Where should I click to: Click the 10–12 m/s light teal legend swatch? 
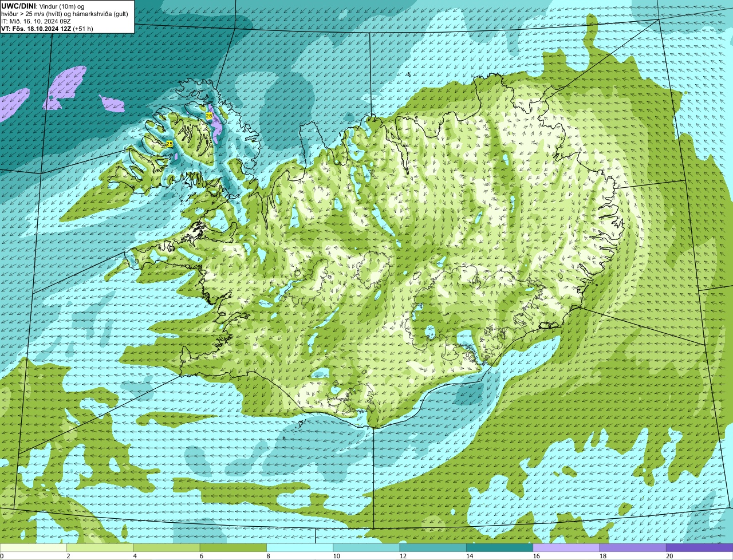tap(366, 548)
